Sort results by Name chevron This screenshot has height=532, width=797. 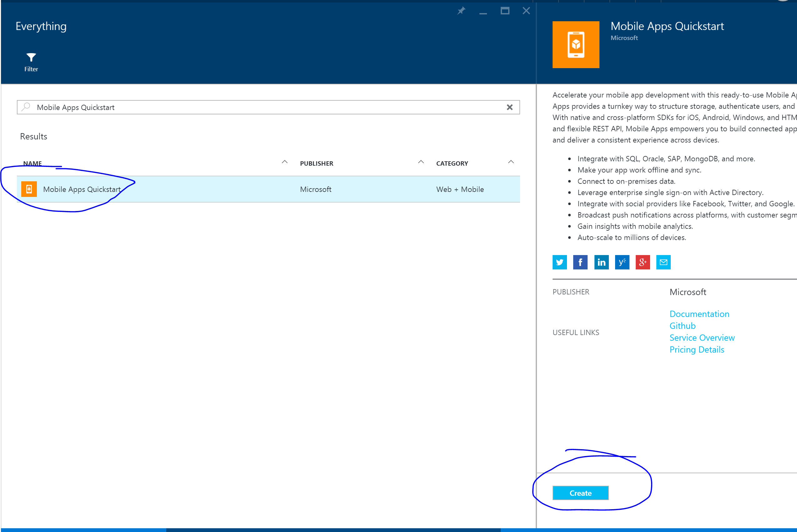pyautogui.click(x=285, y=162)
